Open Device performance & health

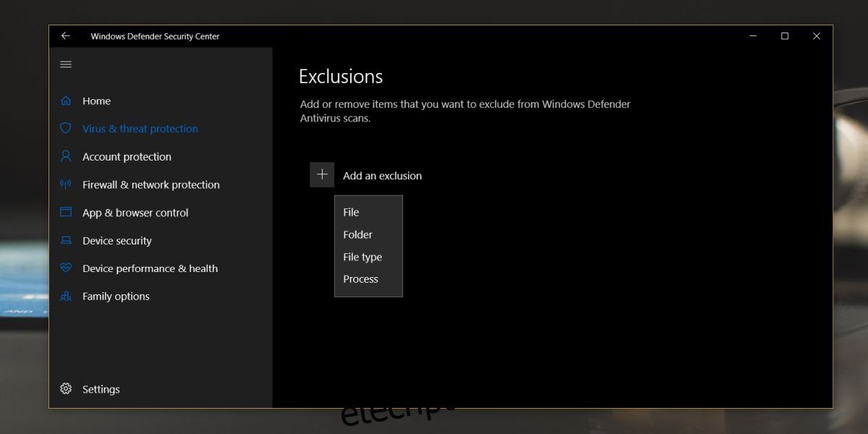[x=150, y=268]
